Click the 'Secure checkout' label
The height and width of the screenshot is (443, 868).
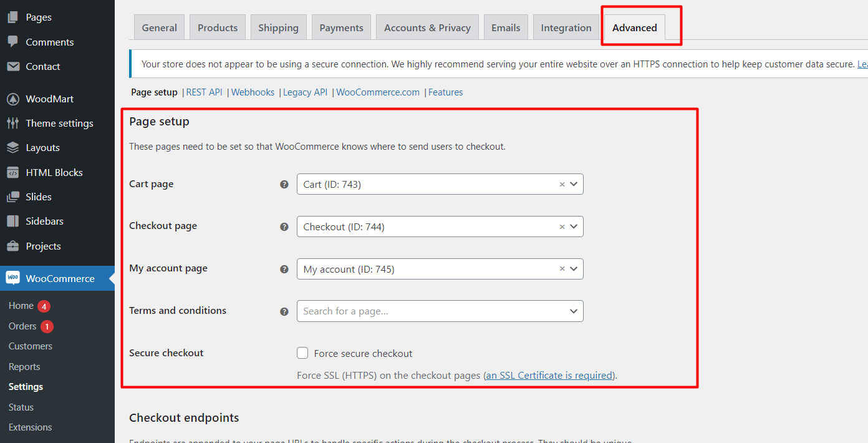(166, 353)
